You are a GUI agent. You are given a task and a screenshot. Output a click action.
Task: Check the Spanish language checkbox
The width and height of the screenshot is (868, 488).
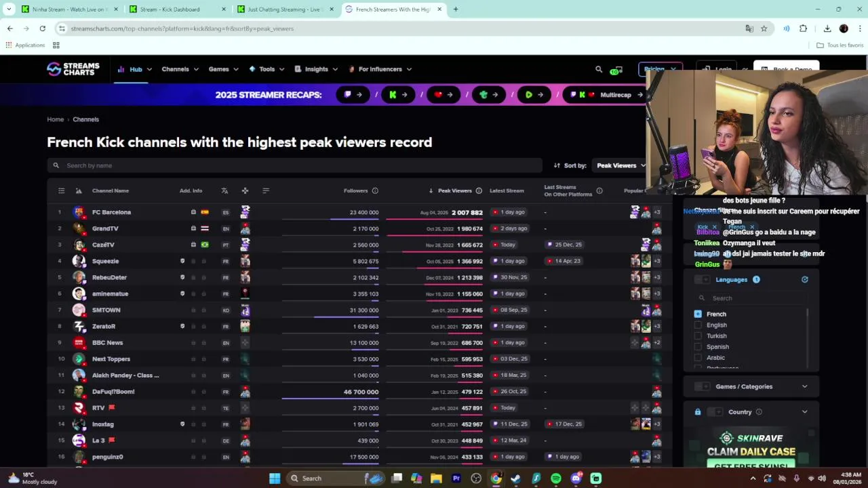point(698,347)
